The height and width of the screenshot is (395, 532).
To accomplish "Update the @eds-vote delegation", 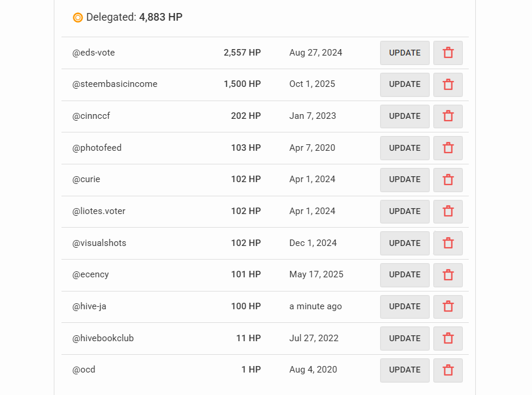I will click(x=405, y=53).
